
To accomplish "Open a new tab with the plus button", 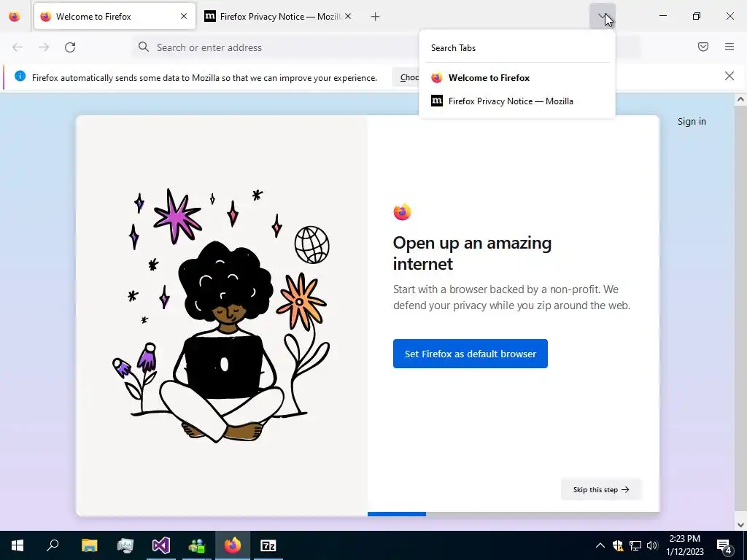I will click(x=376, y=17).
